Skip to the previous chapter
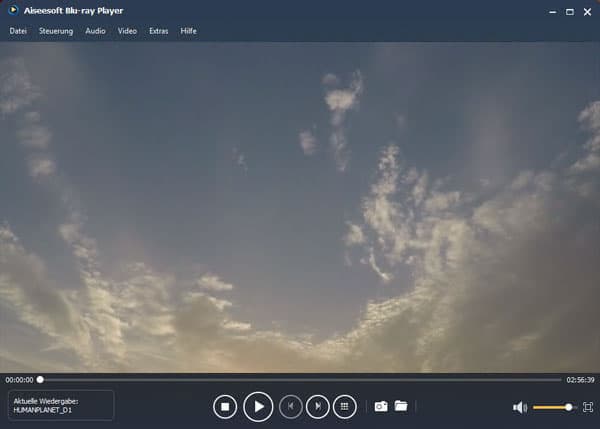Screen dimensions: 600x429 tap(291, 406)
